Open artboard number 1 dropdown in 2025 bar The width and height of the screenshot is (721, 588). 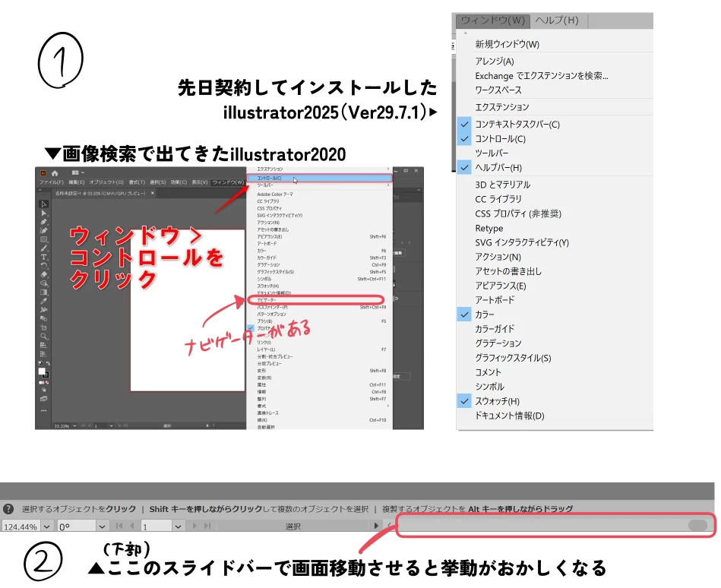[x=178, y=526]
